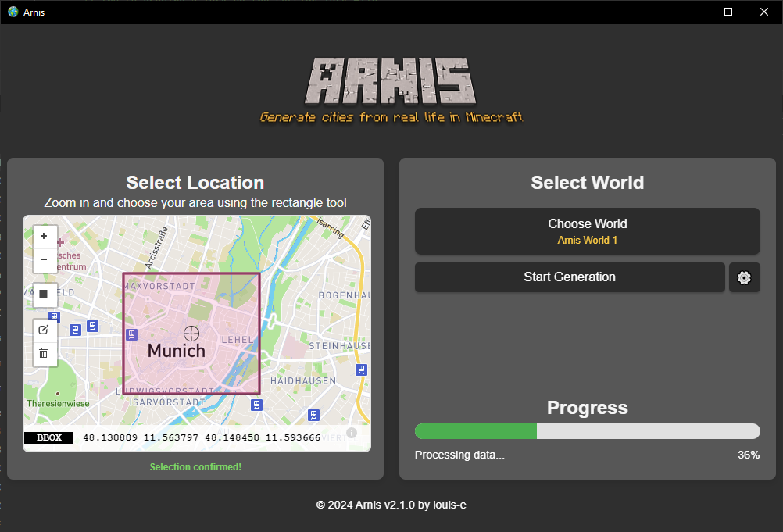This screenshot has height=532, width=783.
Task: Click the BBOX label below the map
Action: (x=48, y=437)
